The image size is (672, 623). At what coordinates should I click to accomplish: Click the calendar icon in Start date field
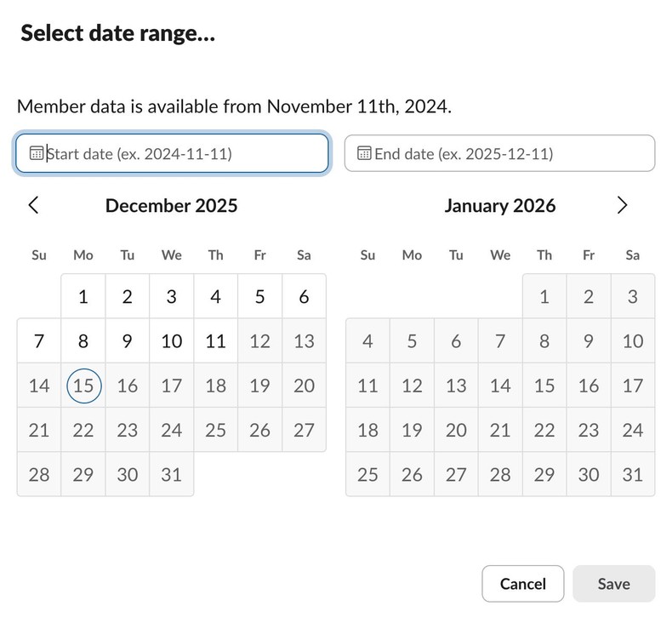37,154
